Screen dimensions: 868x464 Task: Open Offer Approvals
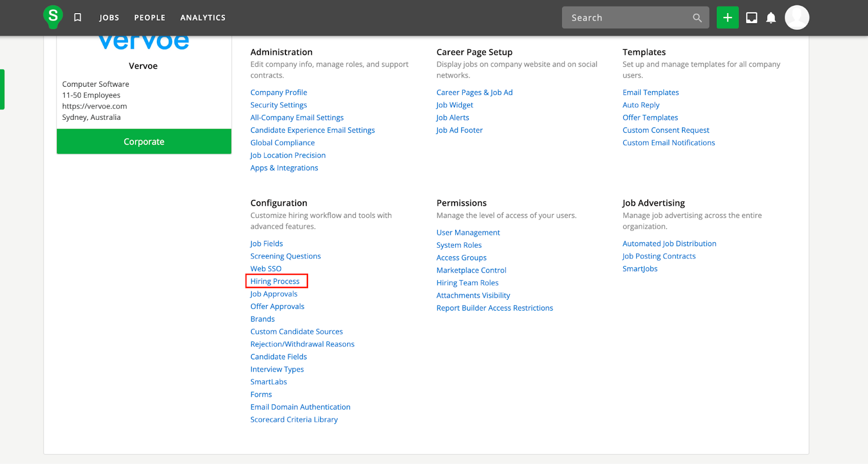[277, 307]
